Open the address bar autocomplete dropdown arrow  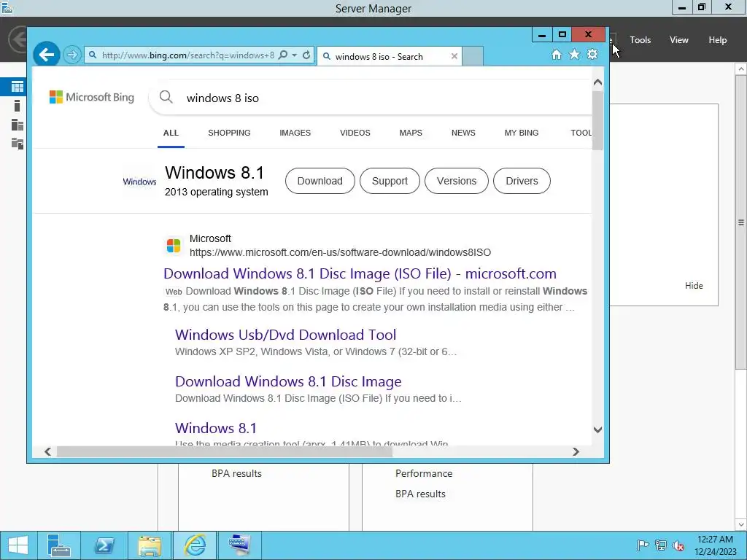click(x=295, y=55)
